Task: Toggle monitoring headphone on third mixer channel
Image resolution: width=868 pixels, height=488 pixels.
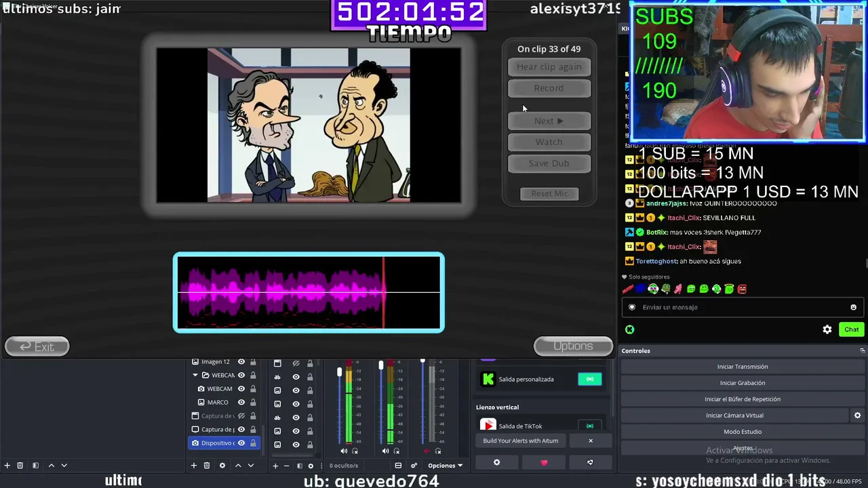Action: [x=438, y=451]
